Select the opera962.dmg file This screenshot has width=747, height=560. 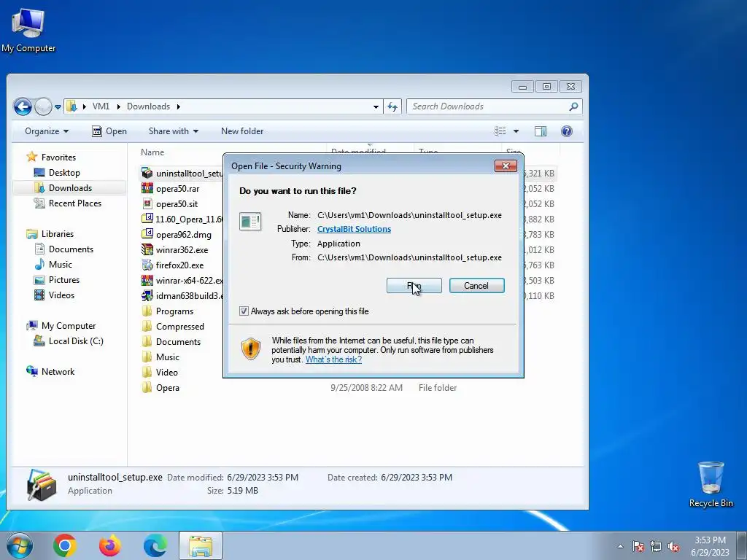183,234
